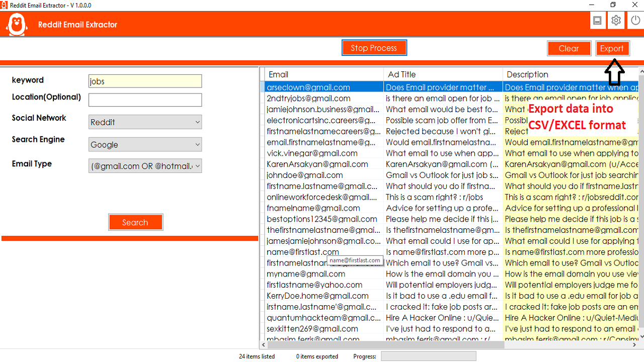Click the power off icon
644x362 pixels.
coord(634,20)
